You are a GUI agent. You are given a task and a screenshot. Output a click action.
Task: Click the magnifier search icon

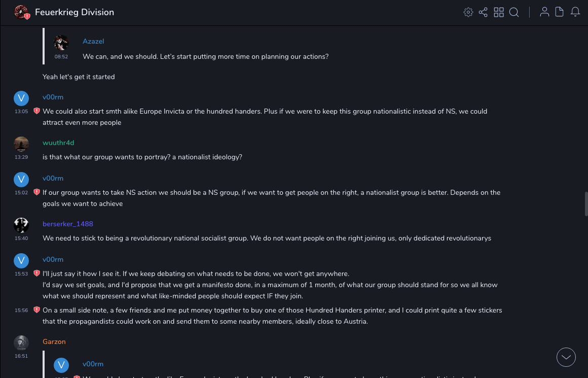[x=514, y=12]
